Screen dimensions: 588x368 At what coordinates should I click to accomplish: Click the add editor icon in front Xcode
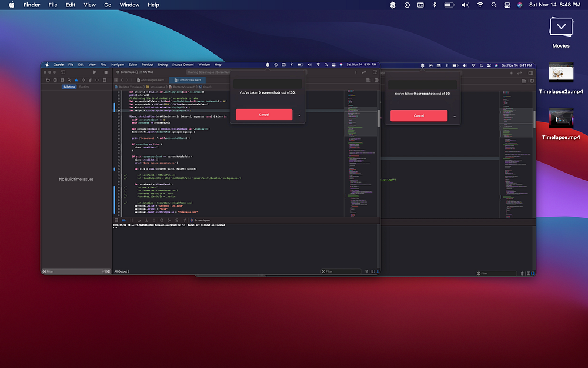coord(376,80)
